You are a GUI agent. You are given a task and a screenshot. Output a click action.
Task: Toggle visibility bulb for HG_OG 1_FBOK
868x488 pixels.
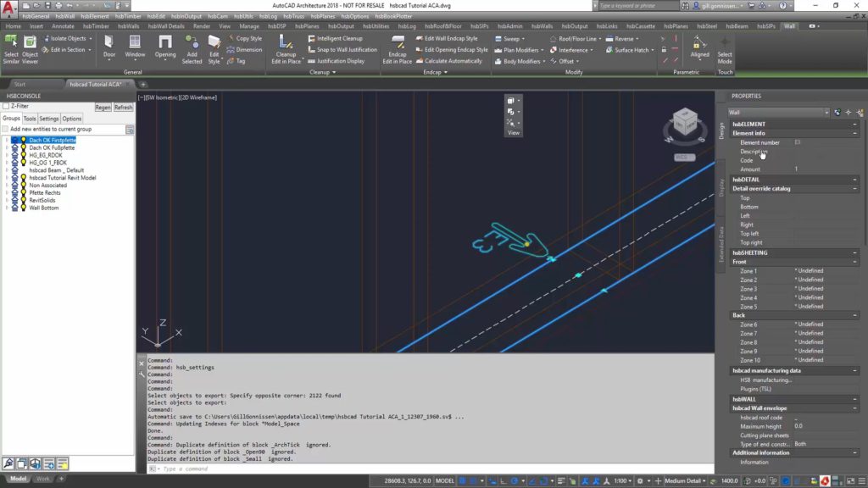[x=23, y=163]
